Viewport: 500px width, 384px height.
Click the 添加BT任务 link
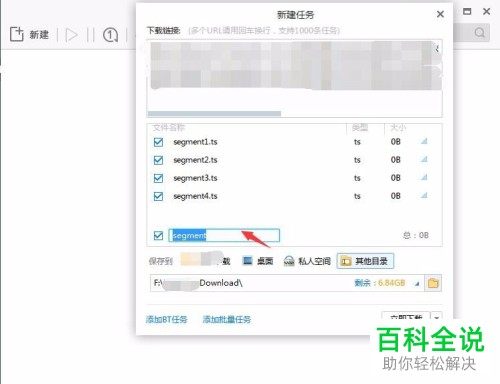point(166,320)
